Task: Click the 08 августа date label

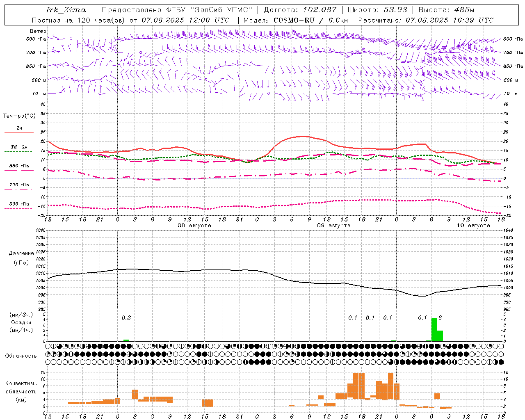Action: [194, 226]
